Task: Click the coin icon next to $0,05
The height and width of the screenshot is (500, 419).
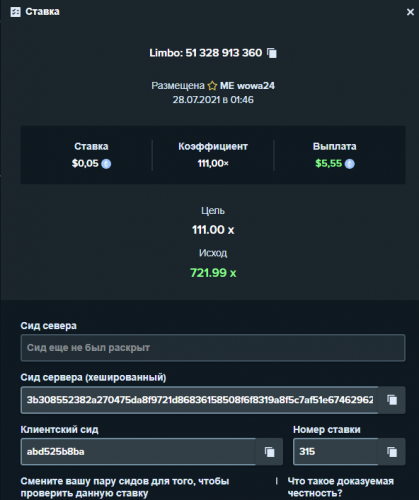Action: pos(106,164)
